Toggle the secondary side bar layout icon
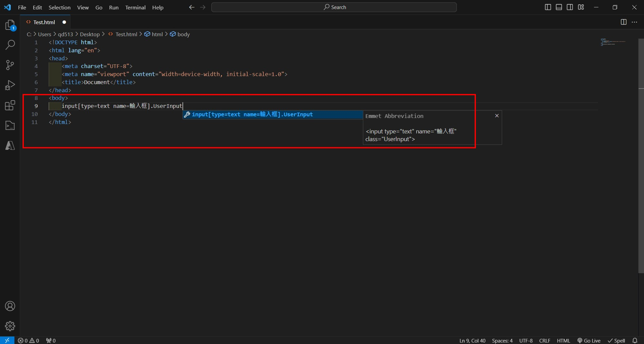The width and height of the screenshot is (644, 344). [570, 7]
